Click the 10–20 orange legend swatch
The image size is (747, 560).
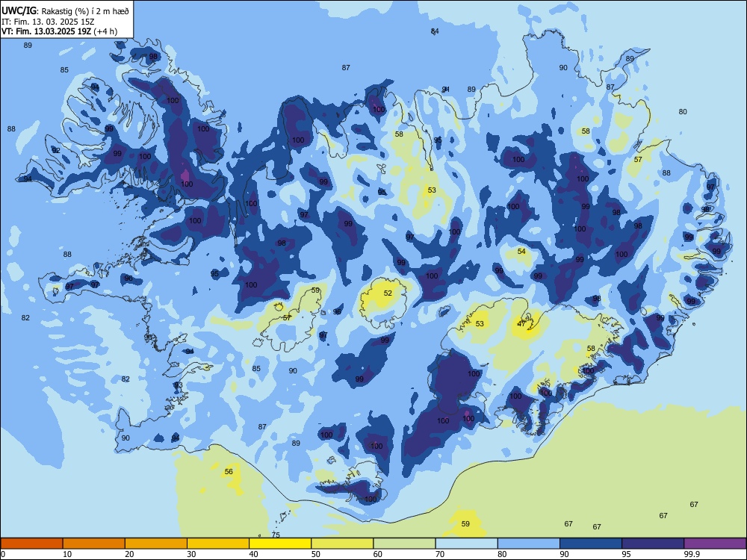(94, 544)
